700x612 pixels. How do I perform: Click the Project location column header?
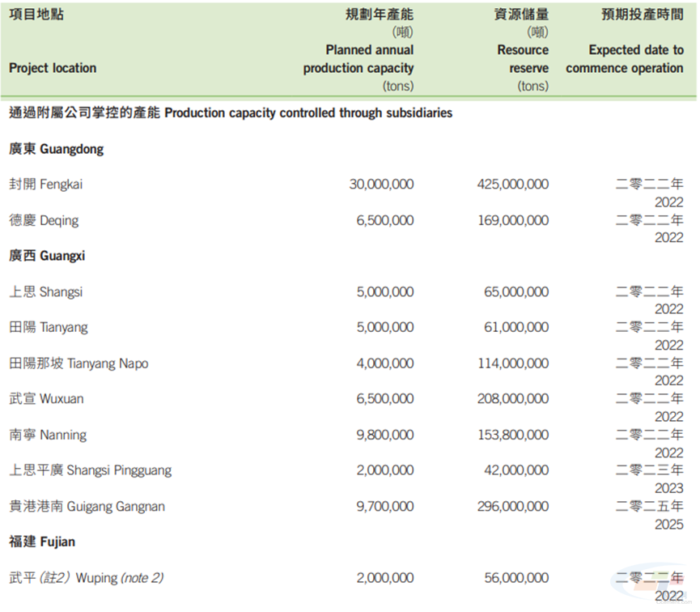coord(52,67)
